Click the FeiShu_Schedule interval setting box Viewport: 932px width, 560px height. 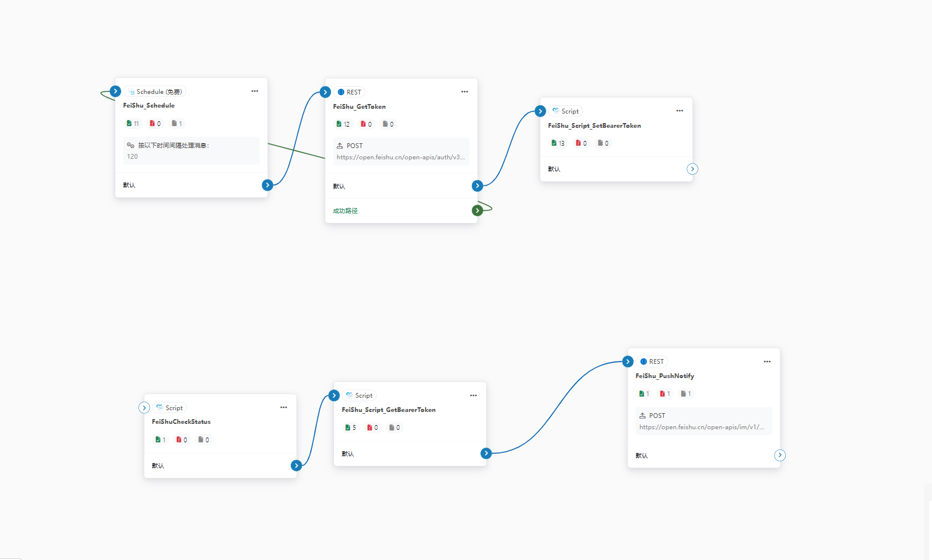[x=191, y=150]
